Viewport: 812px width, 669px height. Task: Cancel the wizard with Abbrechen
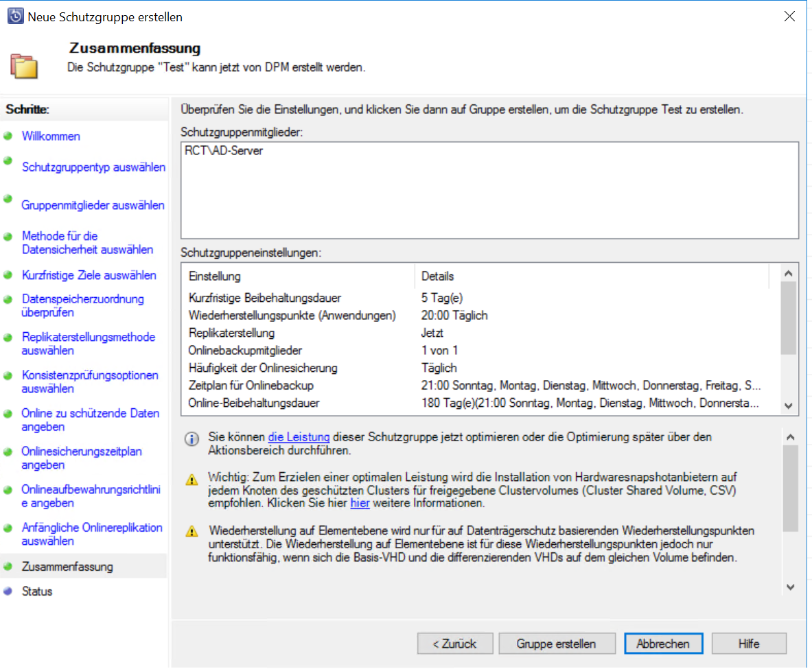(x=663, y=644)
